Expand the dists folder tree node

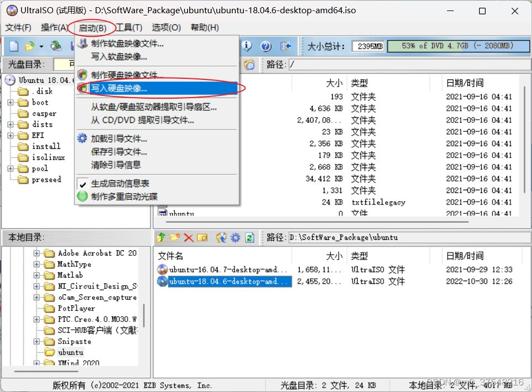[x=10, y=125]
